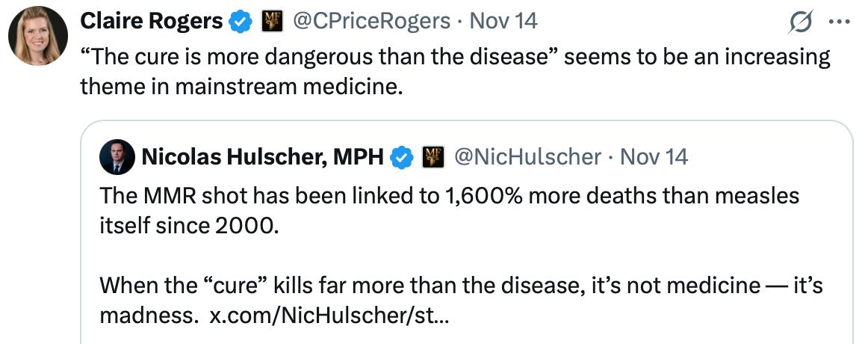
Task: Open the quoted post's Nov 14 timestamp
Action: pyautogui.click(x=654, y=157)
